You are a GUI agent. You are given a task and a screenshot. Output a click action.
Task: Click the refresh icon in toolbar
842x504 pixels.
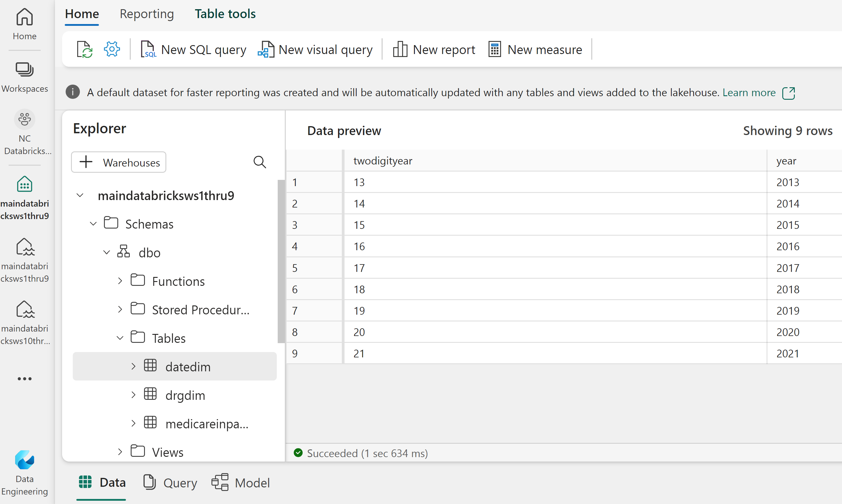pyautogui.click(x=84, y=50)
